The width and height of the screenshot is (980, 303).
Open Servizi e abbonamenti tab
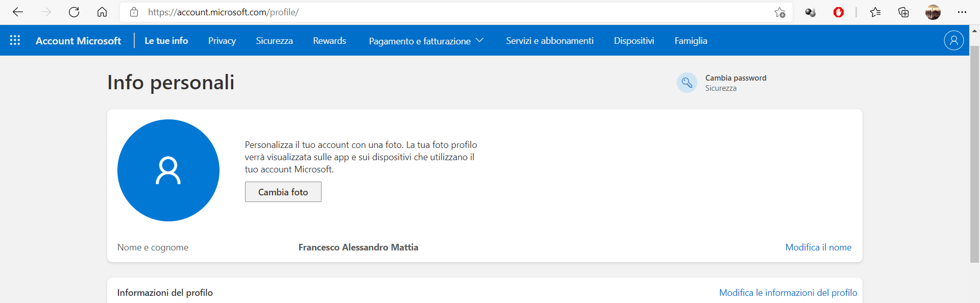(550, 41)
